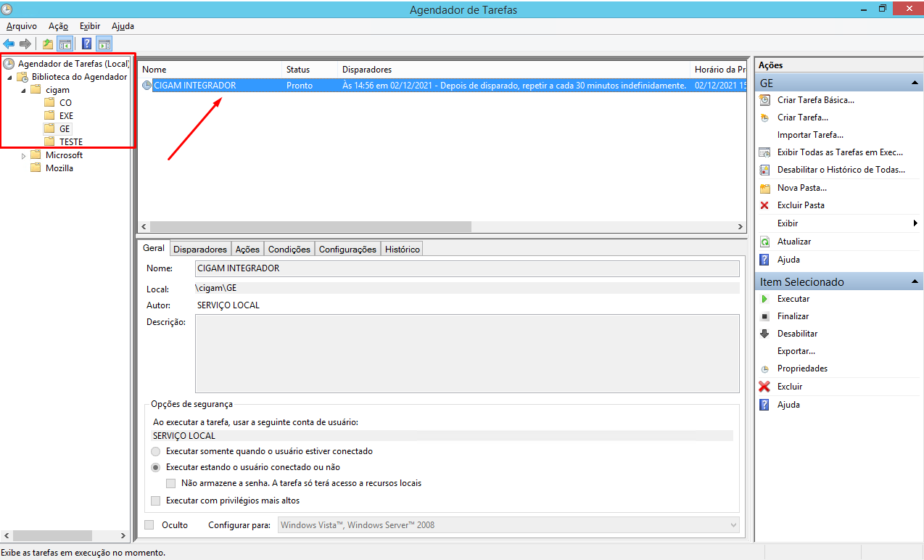924x560 pixels.
Task: Open the 'Configurar para' dropdown
Action: pos(508,524)
